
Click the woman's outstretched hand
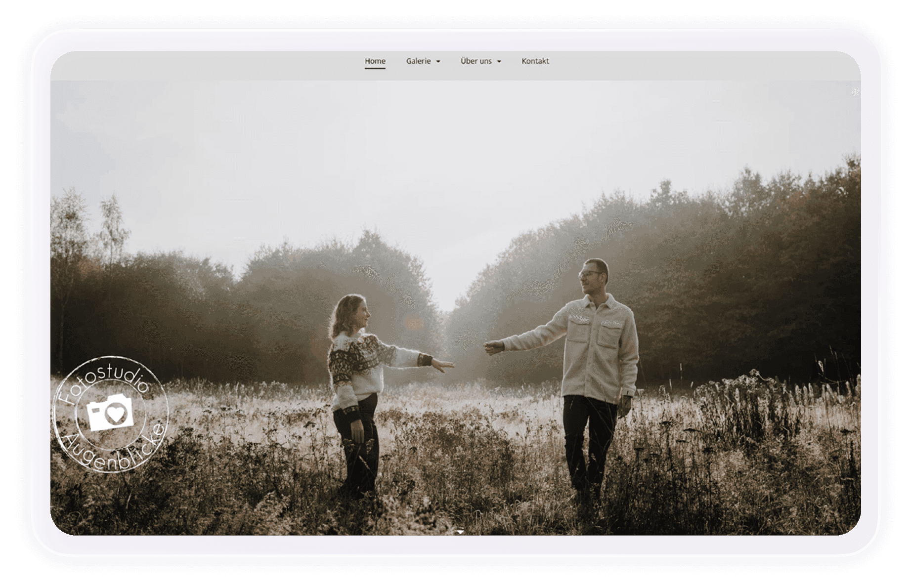point(443,365)
